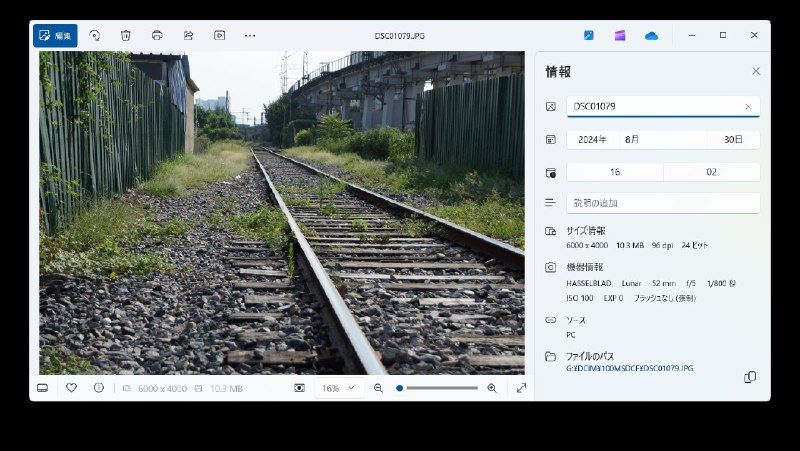
Task: Open the blue image editor app icon
Action: pos(589,36)
